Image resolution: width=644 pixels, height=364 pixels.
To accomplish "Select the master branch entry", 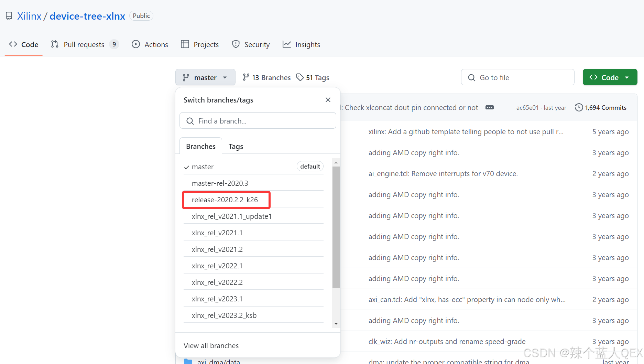I will tap(253, 167).
